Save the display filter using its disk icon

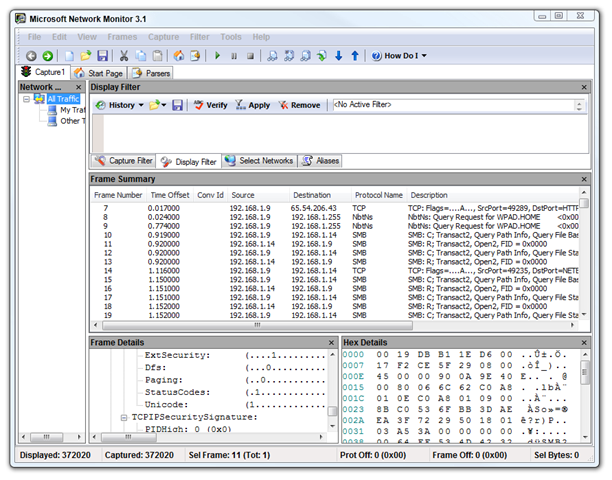pyautogui.click(x=177, y=105)
